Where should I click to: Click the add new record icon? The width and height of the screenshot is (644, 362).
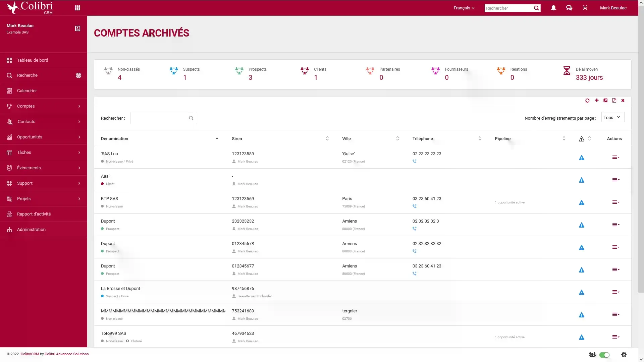pos(596,100)
